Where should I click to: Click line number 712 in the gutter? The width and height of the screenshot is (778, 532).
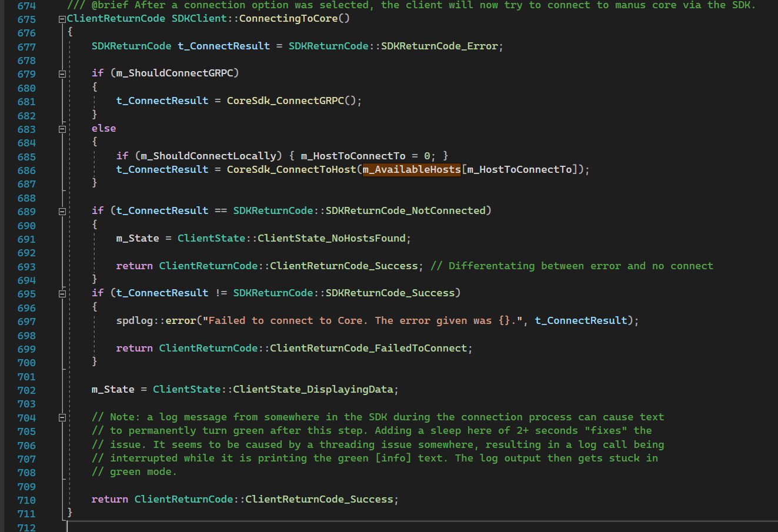[26, 527]
